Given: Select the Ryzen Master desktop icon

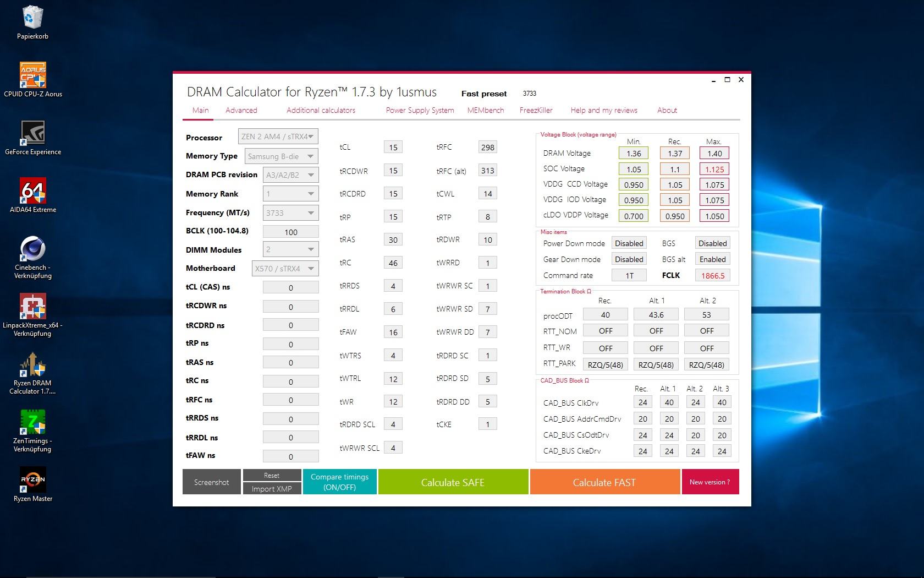Looking at the screenshot, I should (x=32, y=484).
